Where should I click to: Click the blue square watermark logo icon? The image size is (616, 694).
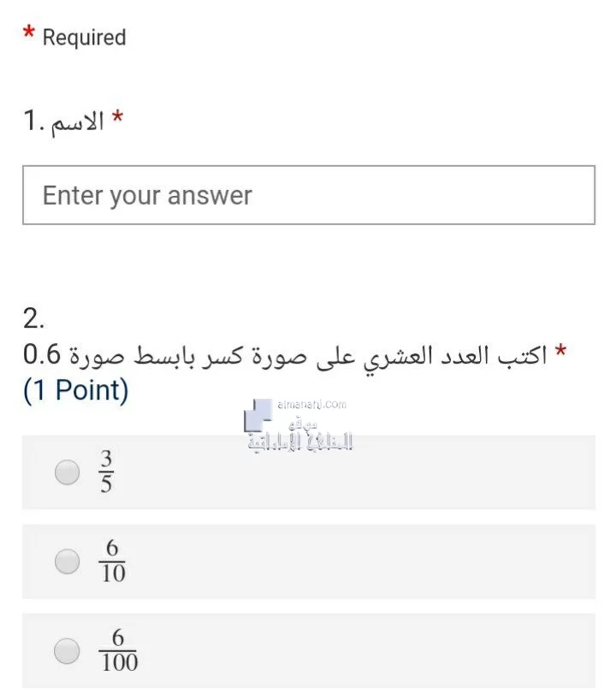(258, 415)
